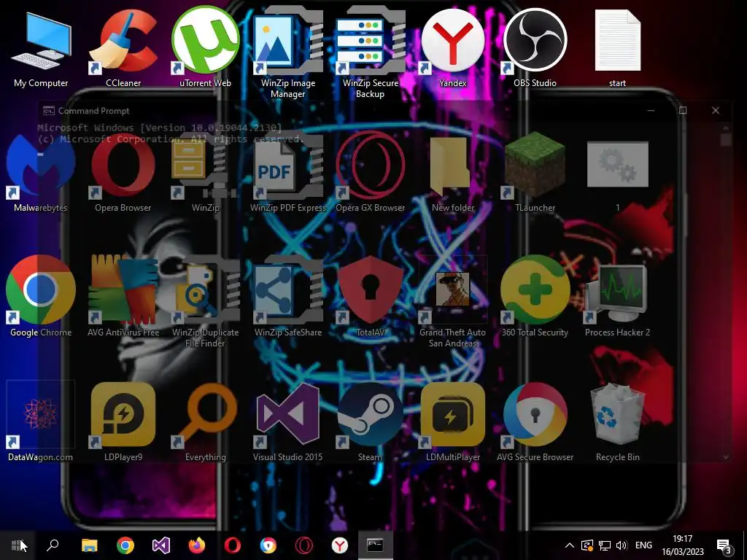Launch AVG Secure Browser taskbar icon
The width and height of the screenshot is (747, 560).
point(268,545)
